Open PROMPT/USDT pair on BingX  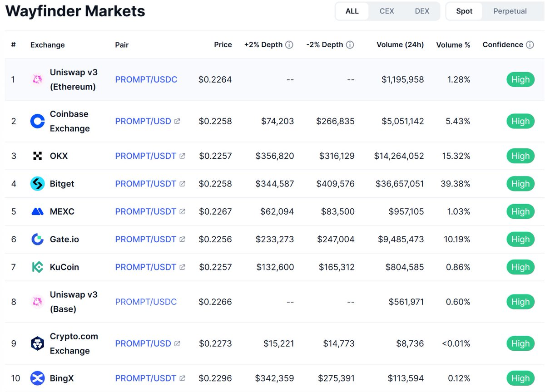point(145,378)
